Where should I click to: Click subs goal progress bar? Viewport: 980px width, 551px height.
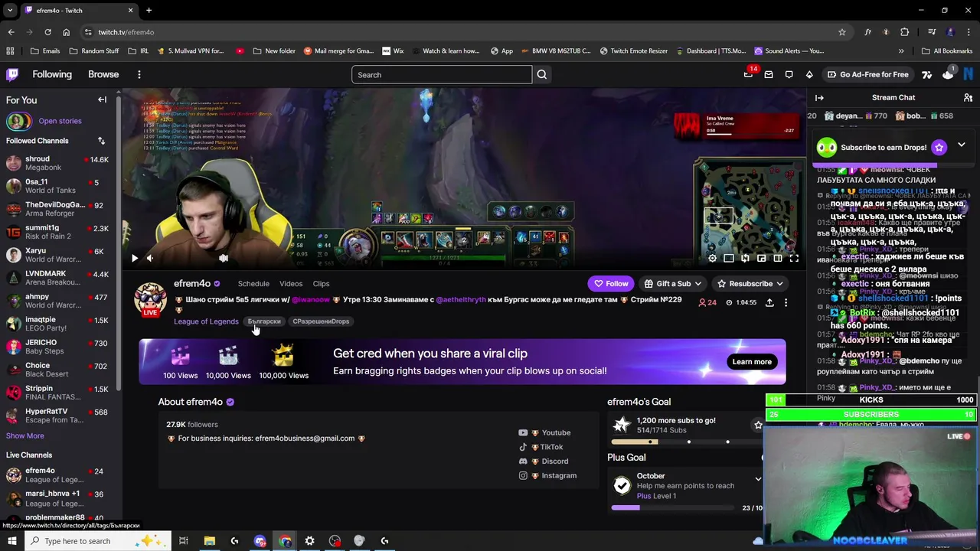coord(687,442)
